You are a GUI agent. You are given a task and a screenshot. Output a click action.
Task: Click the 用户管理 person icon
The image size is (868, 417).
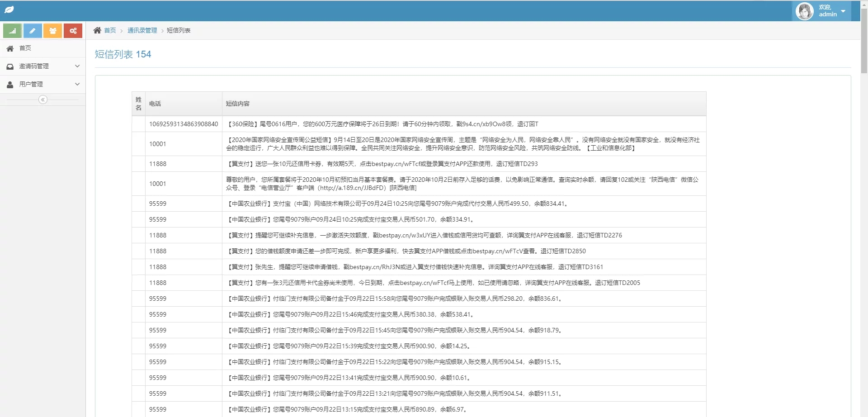(10, 85)
